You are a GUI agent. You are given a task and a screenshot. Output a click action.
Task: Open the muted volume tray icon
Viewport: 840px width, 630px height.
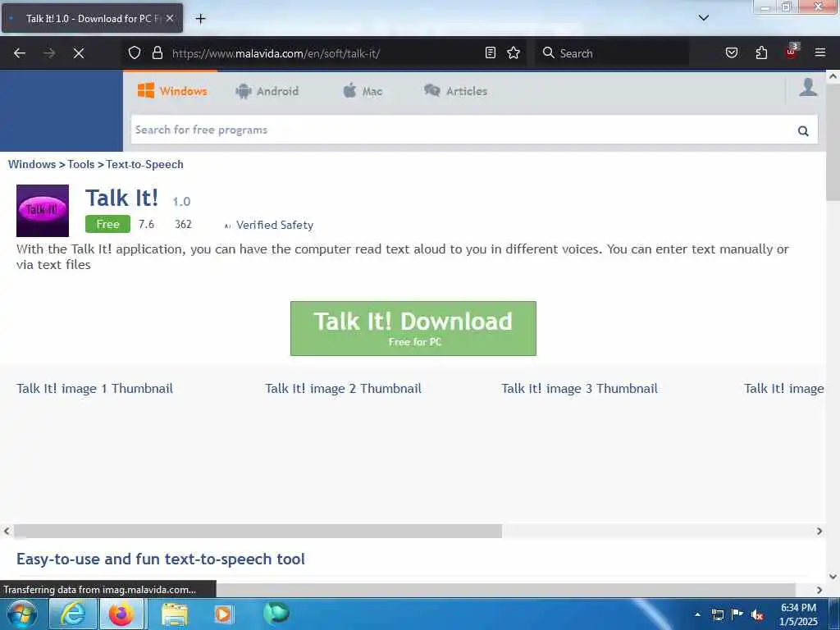pyautogui.click(x=757, y=615)
